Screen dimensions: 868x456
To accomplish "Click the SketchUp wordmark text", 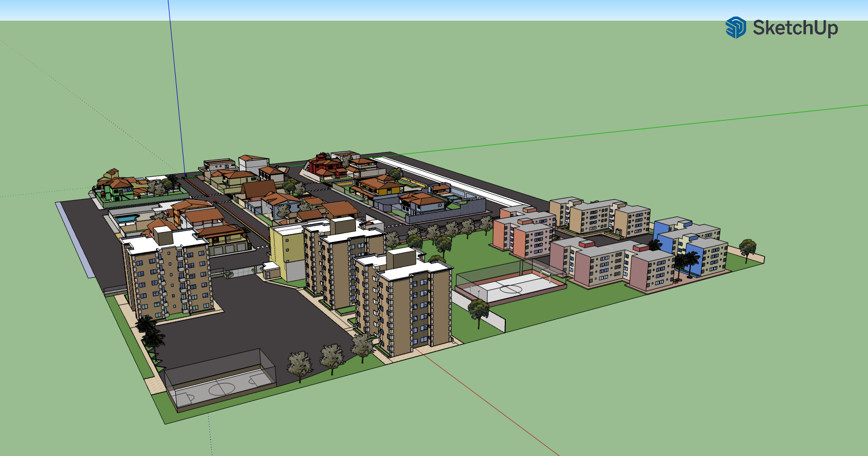I will pos(795,28).
